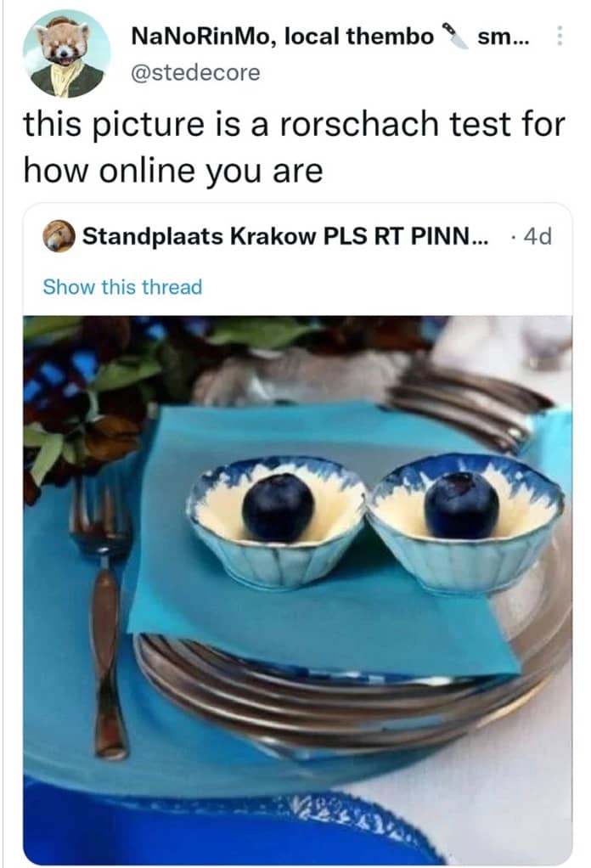Click the Show this thread link
This screenshot has width=591, height=868.
coord(122,287)
